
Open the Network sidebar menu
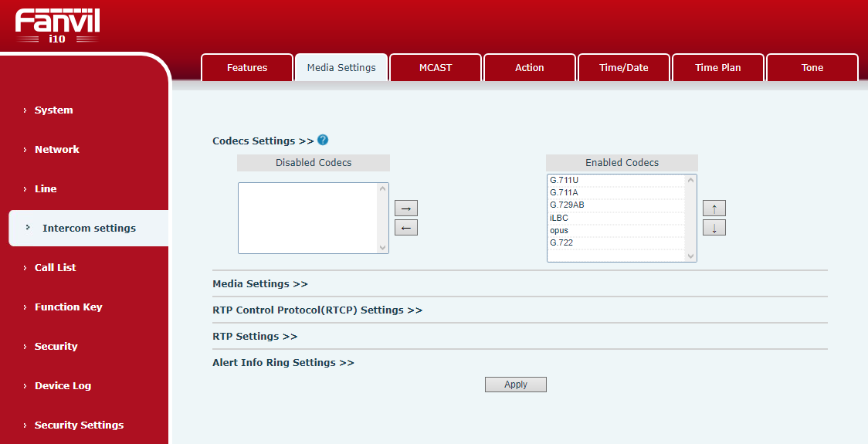click(57, 150)
